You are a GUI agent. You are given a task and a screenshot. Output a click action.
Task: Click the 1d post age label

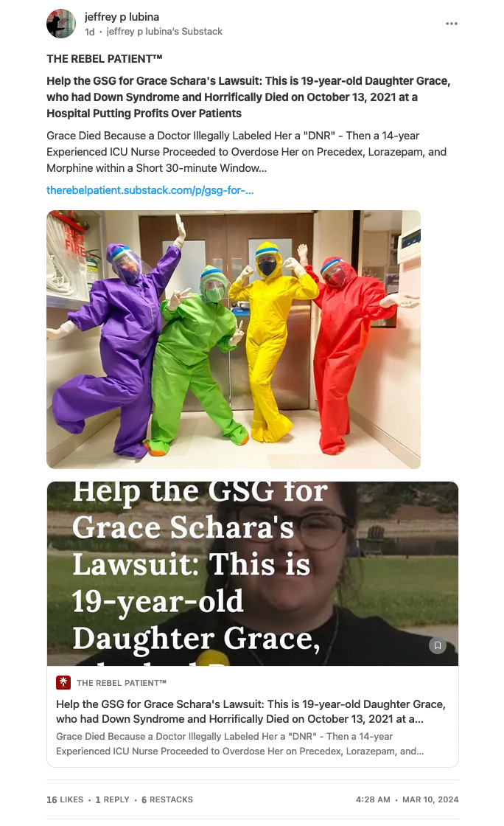(90, 32)
